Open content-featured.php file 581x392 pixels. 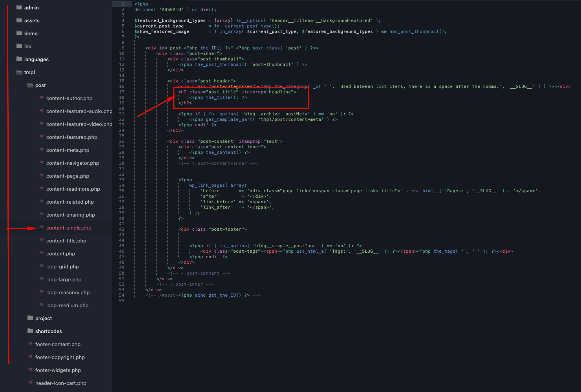pos(72,137)
